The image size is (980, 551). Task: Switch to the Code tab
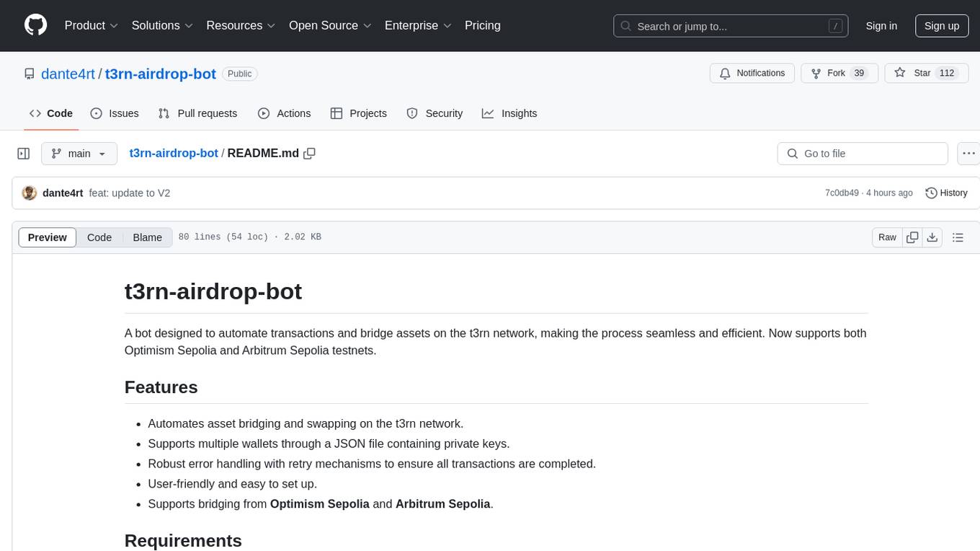click(x=51, y=113)
